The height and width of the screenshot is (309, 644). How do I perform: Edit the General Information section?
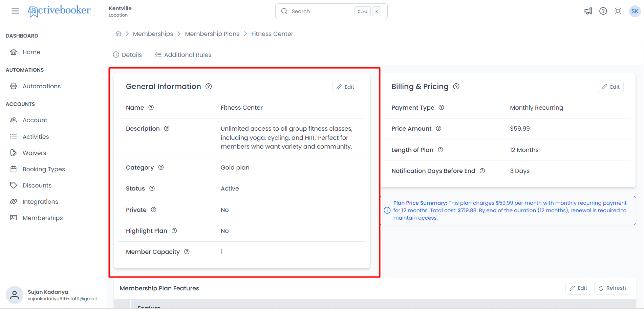pos(345,87)
